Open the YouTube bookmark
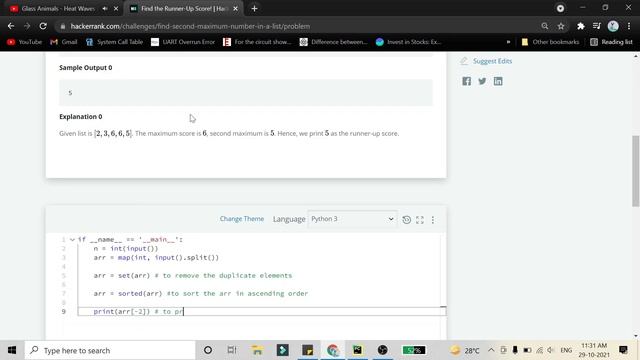The height and width of the screenshot is (360, 640). pyautogui.click(x=24, y=42)
